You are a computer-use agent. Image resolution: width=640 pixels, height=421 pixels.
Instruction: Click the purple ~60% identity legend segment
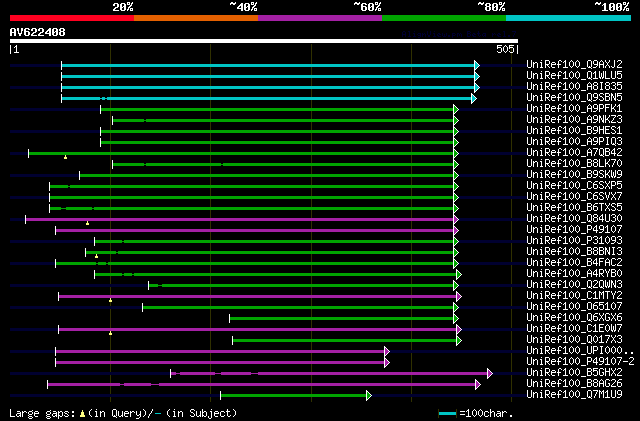pos(320,18)
